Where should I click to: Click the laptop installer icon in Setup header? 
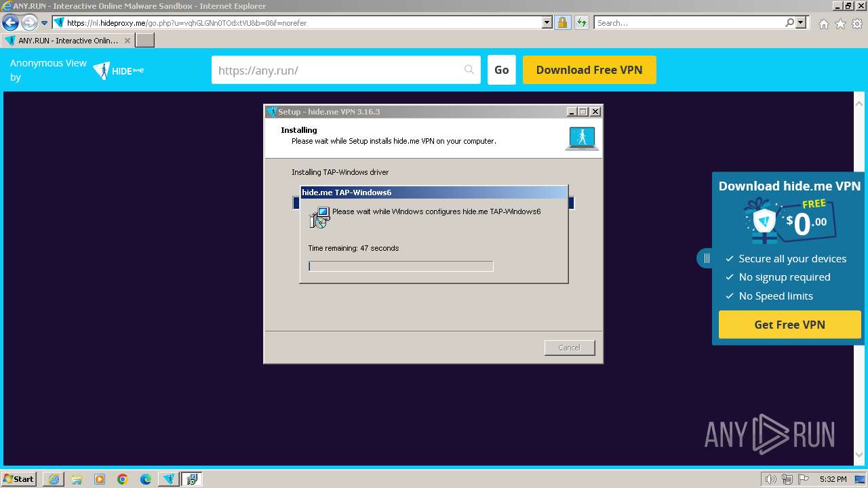(582, 138)
